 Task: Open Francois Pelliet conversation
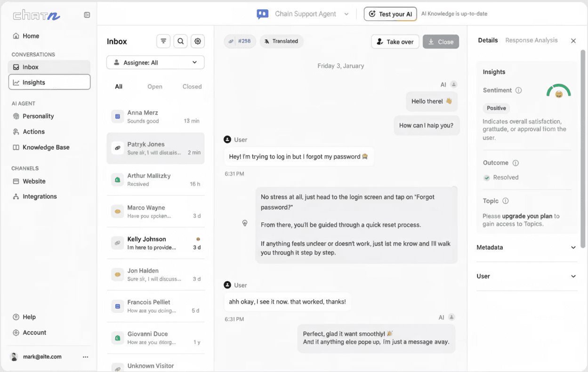click(x=155, y=306)
